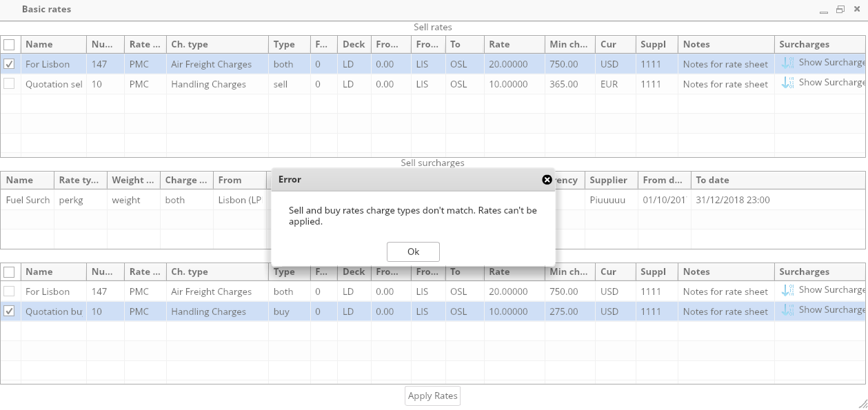Uncheck the Quotation buy rate checkbox
The image size is (868, 410).
coord(9,311)
